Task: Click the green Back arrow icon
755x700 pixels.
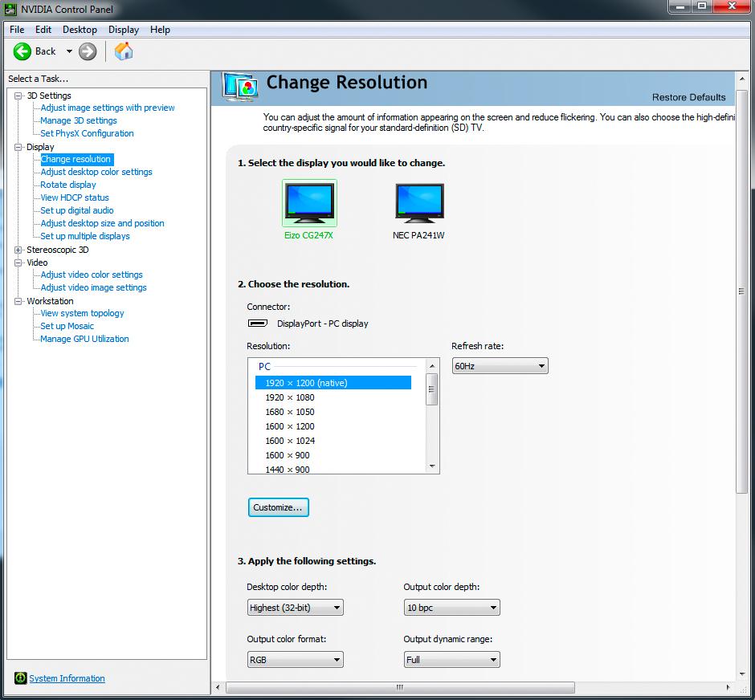Action: click(x=22, y=51)
